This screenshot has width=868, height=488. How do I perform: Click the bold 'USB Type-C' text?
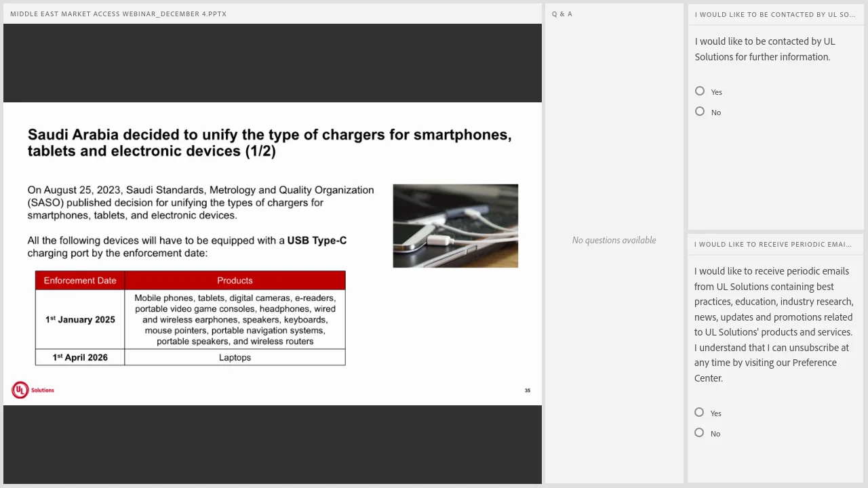[317, 241]
